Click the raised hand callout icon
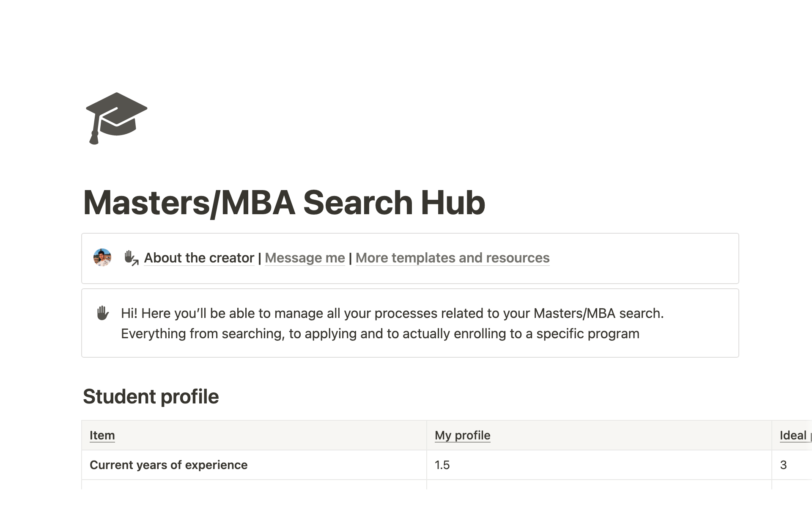The height and width of the screenshot is (508, 812). point(102,313)
